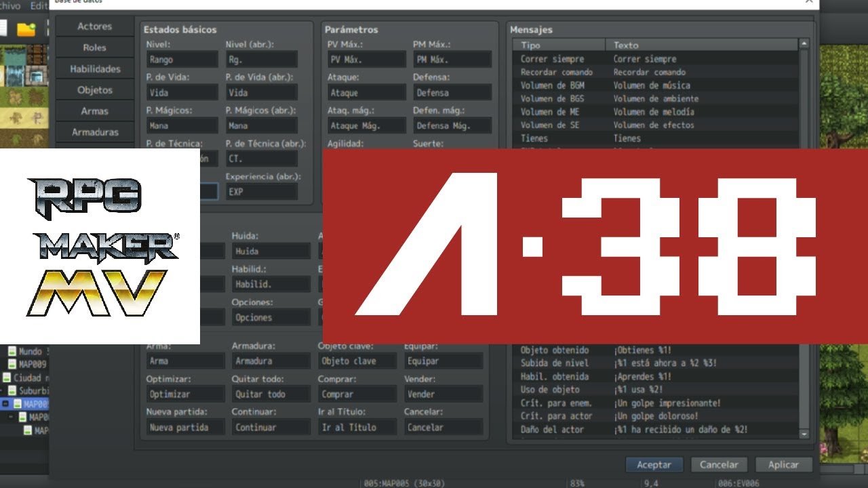Select the Subida de nivel message row

click(x=656, y=363)
